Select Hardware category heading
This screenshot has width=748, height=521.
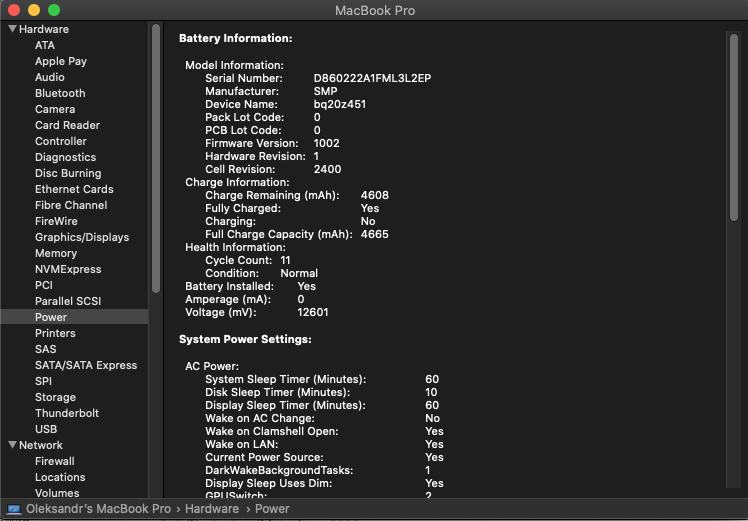tap(44, 29)
